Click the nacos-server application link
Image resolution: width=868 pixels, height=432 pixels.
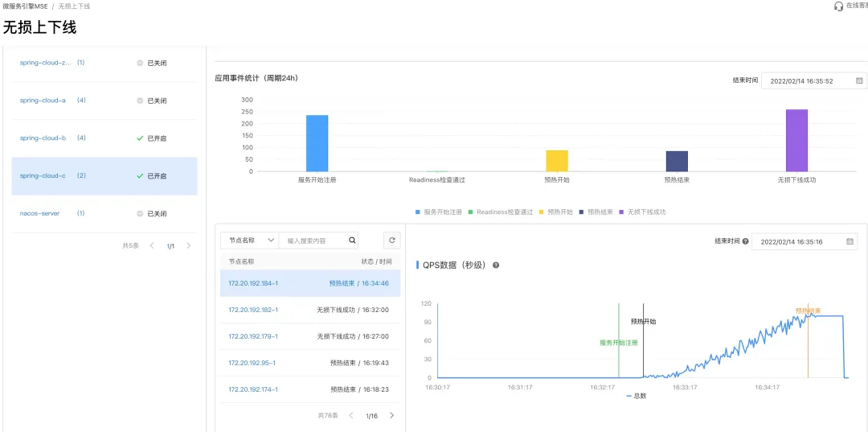[x=39, y=213]
